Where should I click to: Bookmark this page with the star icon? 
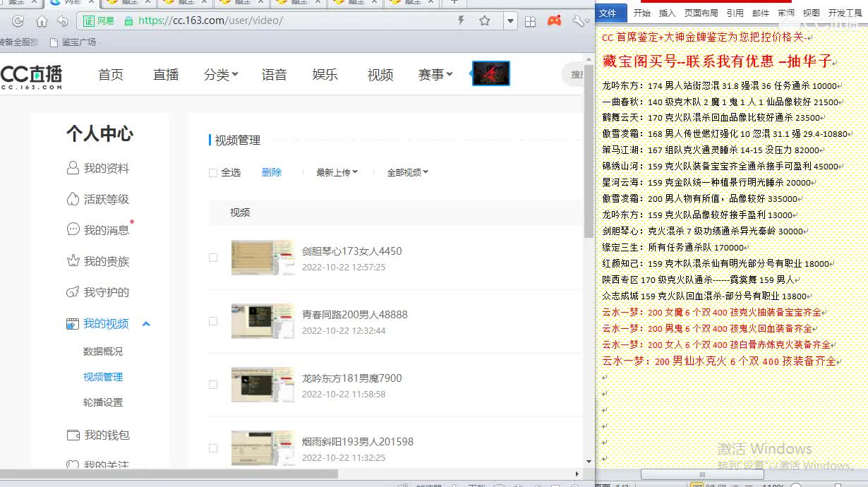(x=485, y=20)
